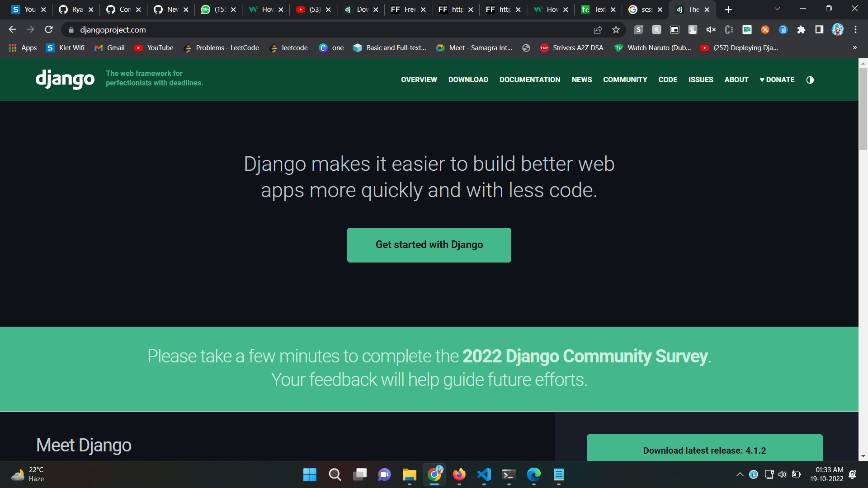Expand the overflow bookmarks chevron
The width and height of the screenshot is (868, 488).
[x=855, y=47]
